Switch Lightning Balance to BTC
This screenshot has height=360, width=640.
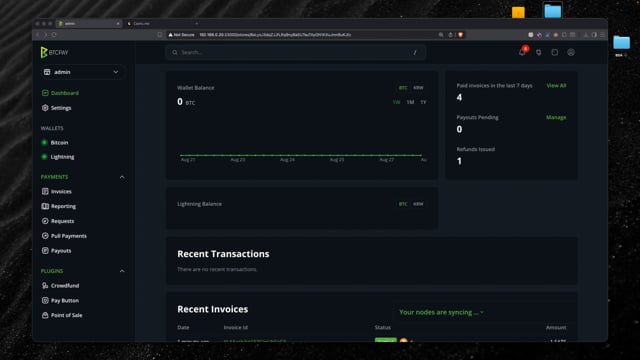pyautogui.click(x=403, y=204)
